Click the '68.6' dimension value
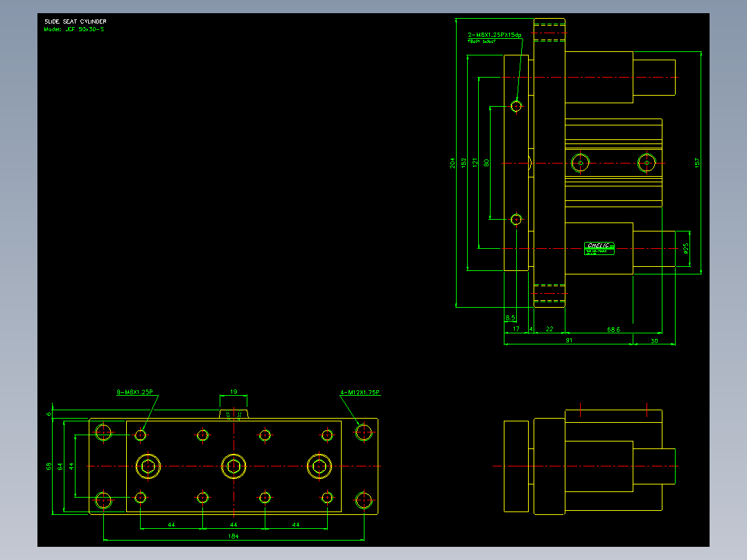 click(614, 329)
